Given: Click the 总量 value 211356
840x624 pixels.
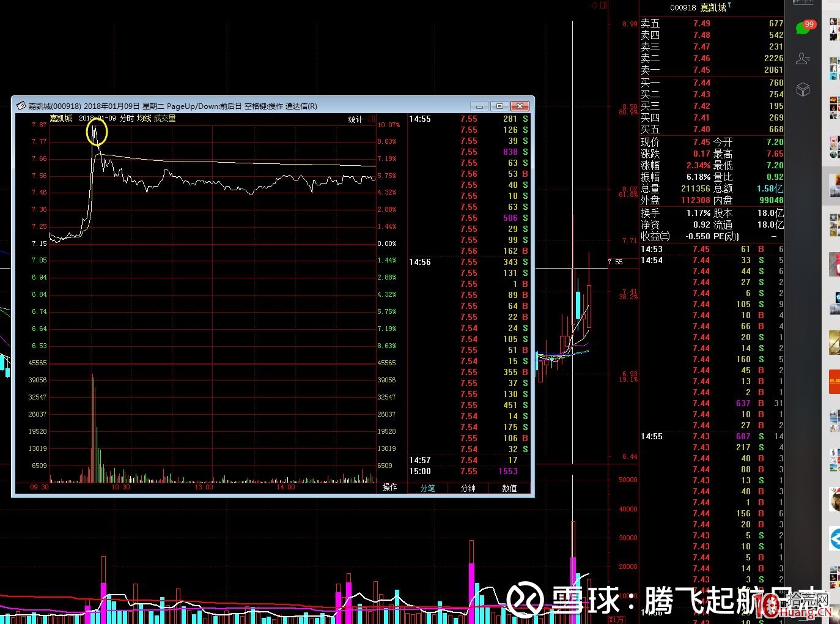Looking at the screenshot, I should 696,188.
